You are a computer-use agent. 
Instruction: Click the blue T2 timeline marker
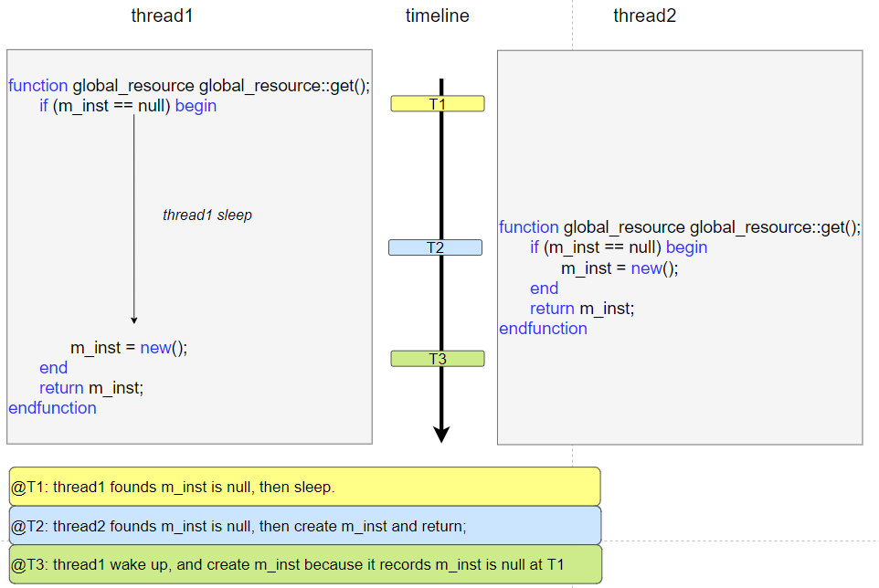tap(435, 247)
